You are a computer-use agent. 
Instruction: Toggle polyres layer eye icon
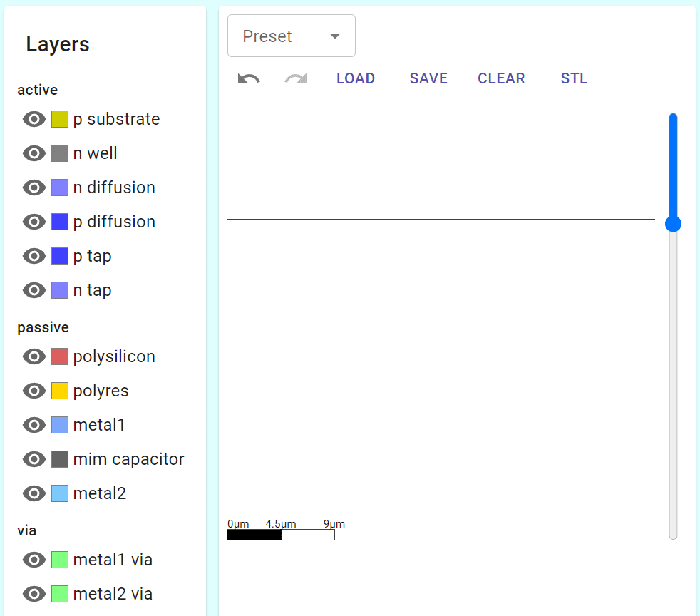(x=34, y=391)
